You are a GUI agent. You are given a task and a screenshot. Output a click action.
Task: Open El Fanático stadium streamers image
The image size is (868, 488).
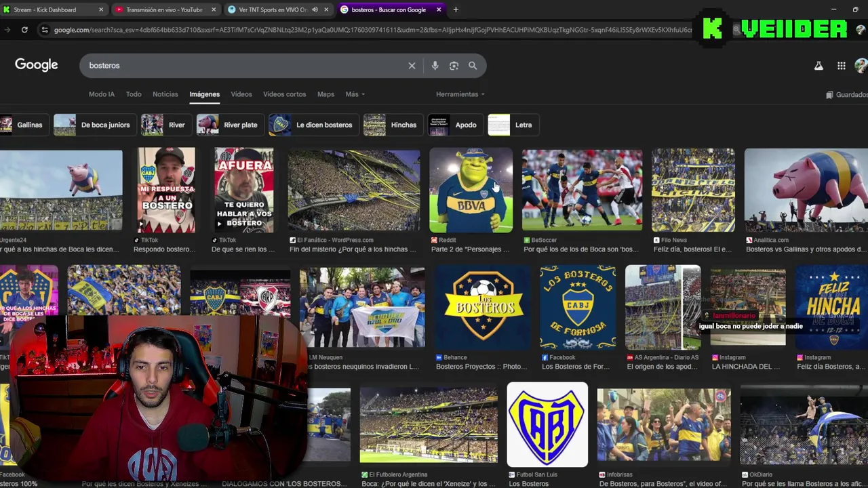(354, 190)
